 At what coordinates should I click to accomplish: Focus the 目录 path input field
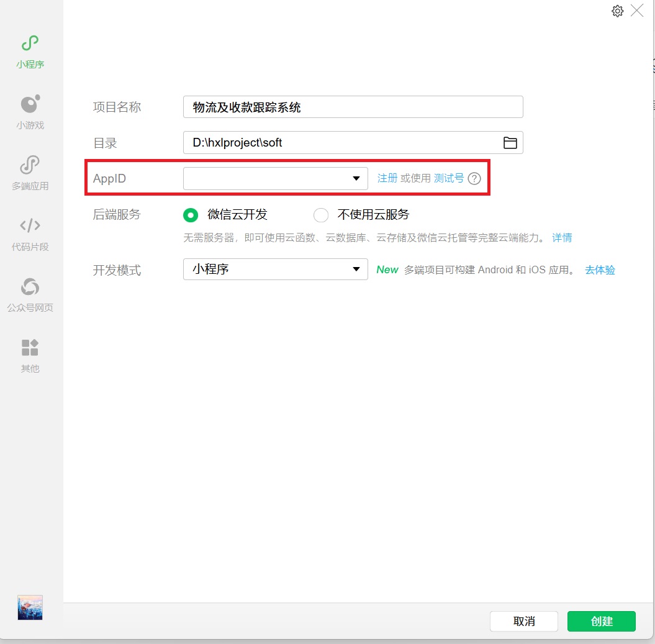(353, 142)
